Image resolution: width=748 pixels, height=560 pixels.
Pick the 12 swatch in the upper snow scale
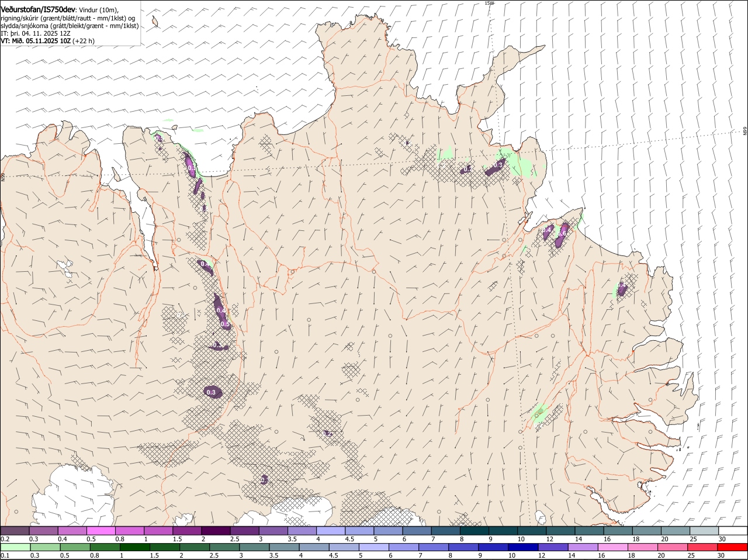[x=560, y=531]
